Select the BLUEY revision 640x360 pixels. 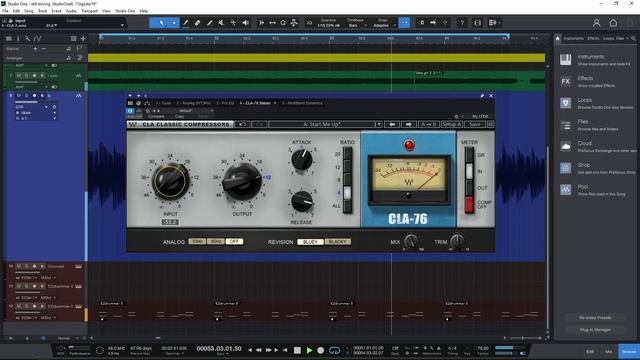(x=310, y=242)
